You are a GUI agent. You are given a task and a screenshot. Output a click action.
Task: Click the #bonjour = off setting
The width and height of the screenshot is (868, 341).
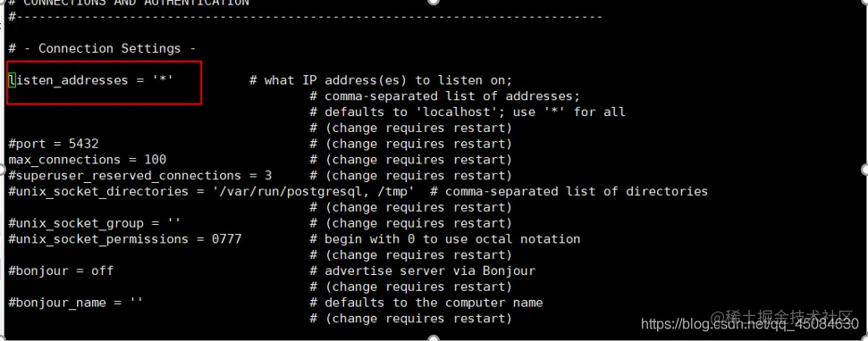[x=61, y=270]
